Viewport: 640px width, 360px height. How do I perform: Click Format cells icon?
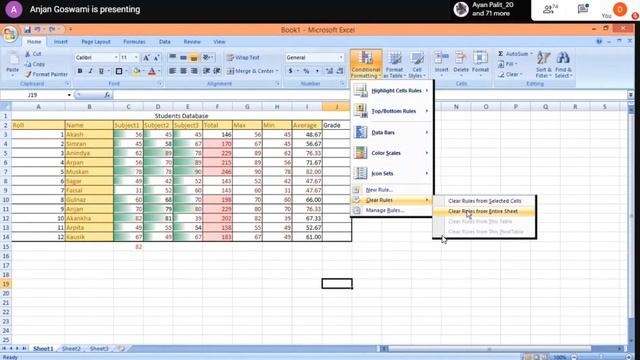click(480, 58)
